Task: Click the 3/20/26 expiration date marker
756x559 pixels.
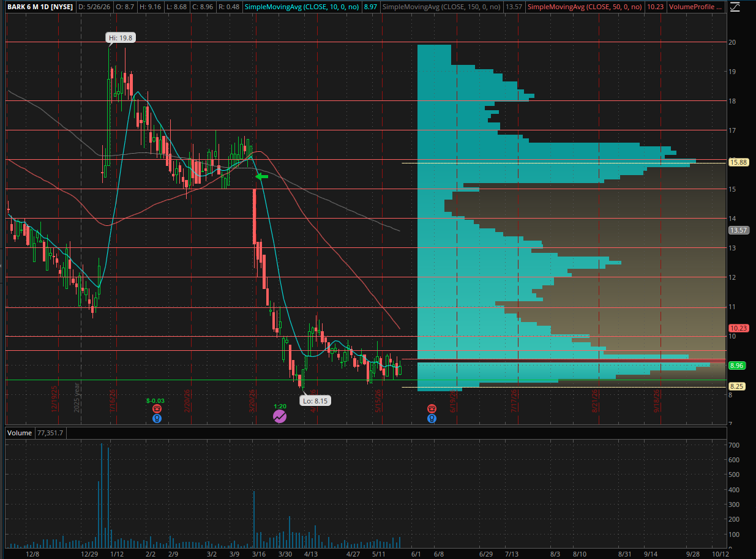Action: pos(251,400)
